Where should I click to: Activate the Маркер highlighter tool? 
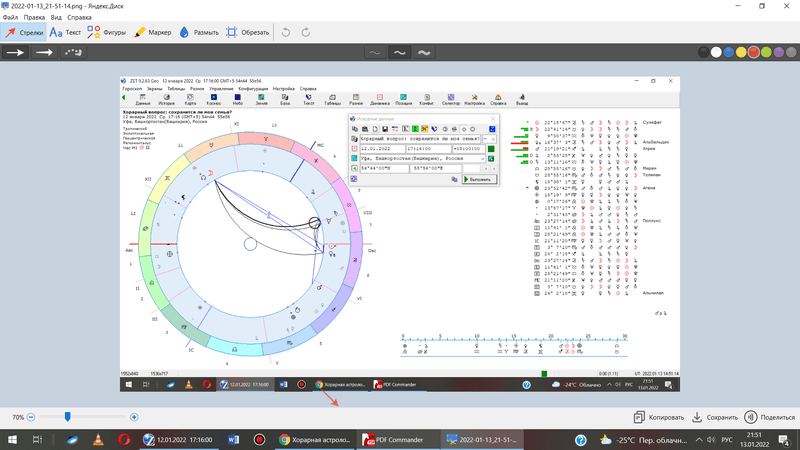click(x=153, y=32)
